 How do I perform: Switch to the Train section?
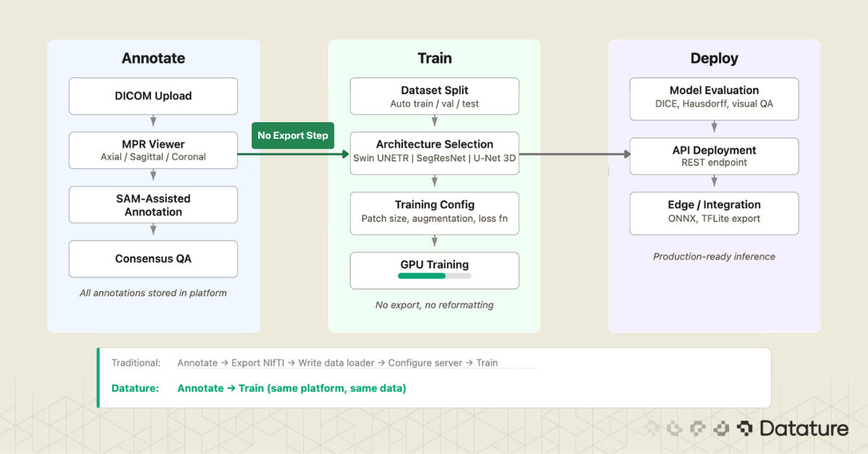[x=435, y=58]
